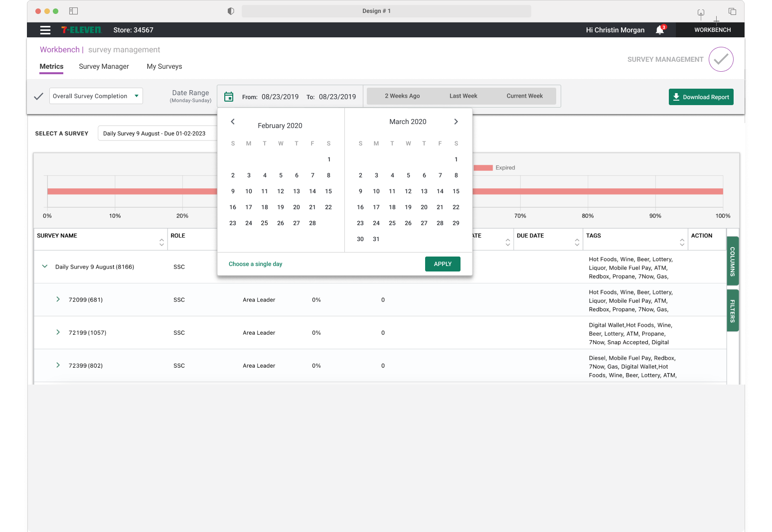Click the Workbench breadcrumb link
772x532 pixels.
pos(60,50)
